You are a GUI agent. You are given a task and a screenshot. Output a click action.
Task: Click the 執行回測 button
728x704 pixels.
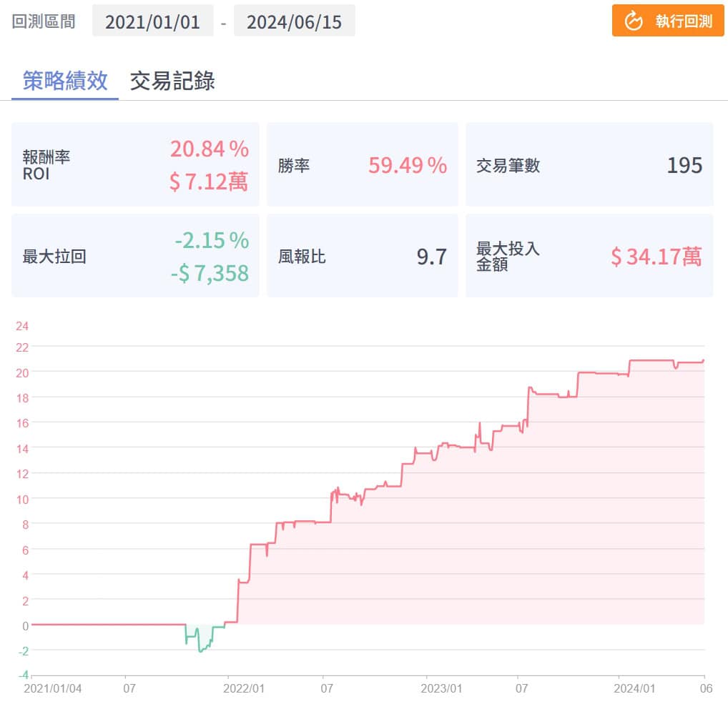[x=669, y=21]
